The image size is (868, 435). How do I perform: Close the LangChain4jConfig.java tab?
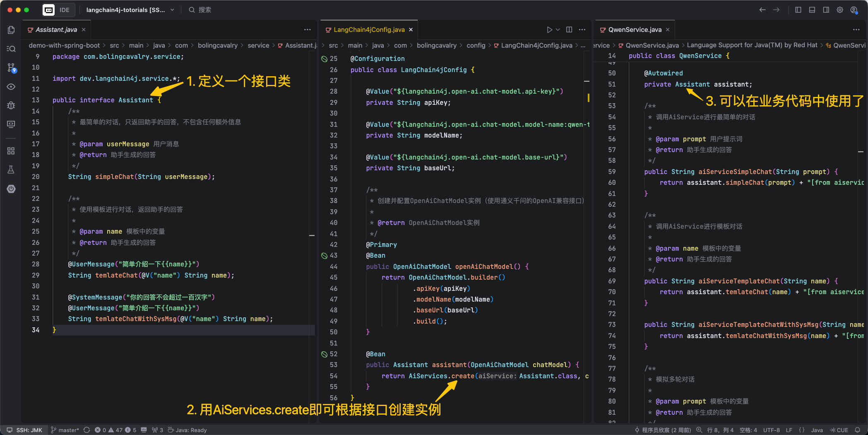[411, 30]
